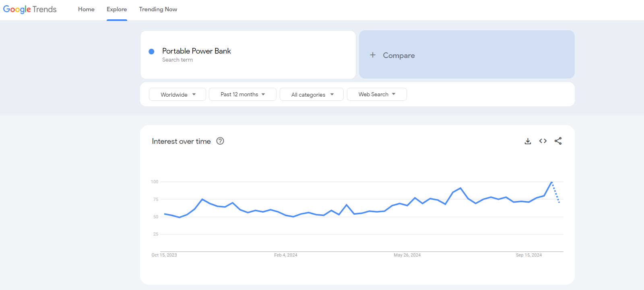Click the Interest over time heading

pyautogui.click(x=181, y=141)
